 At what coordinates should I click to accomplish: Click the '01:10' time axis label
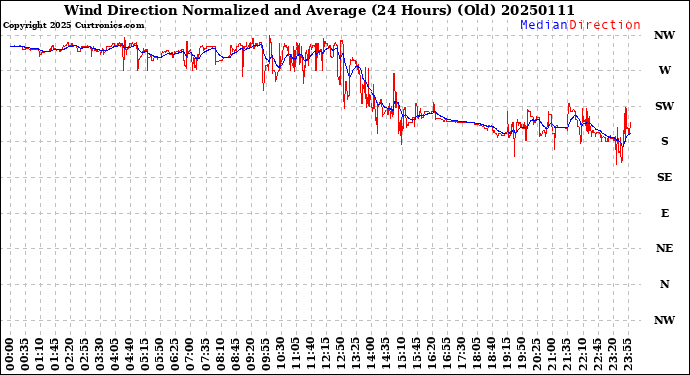pos(40,355)
